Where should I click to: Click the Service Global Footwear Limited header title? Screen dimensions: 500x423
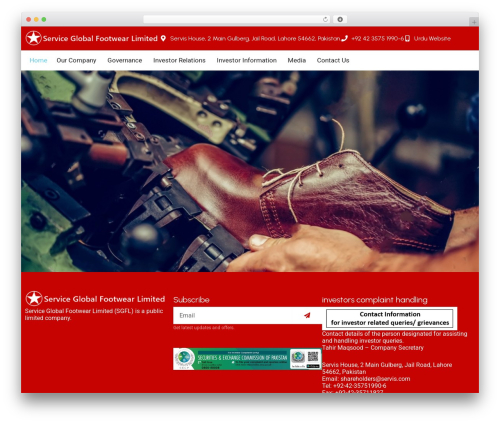point(100,38)
